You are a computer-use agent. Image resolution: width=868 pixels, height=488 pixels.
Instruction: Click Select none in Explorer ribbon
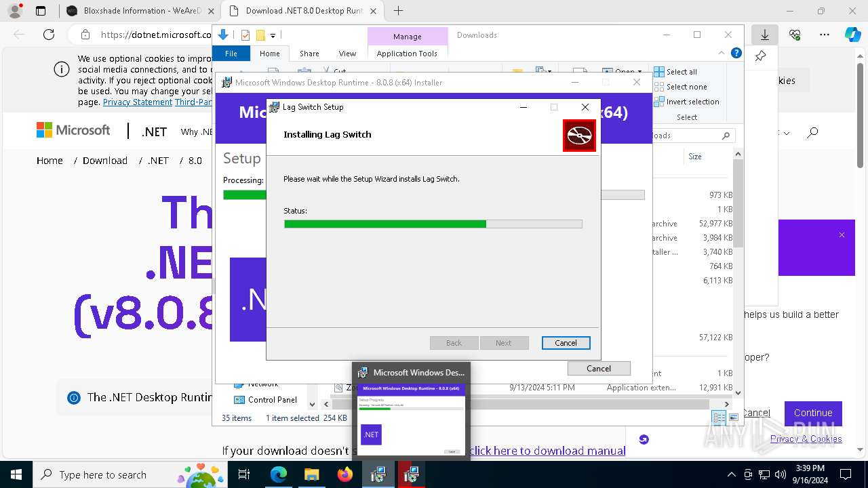[x=680, y=87]
